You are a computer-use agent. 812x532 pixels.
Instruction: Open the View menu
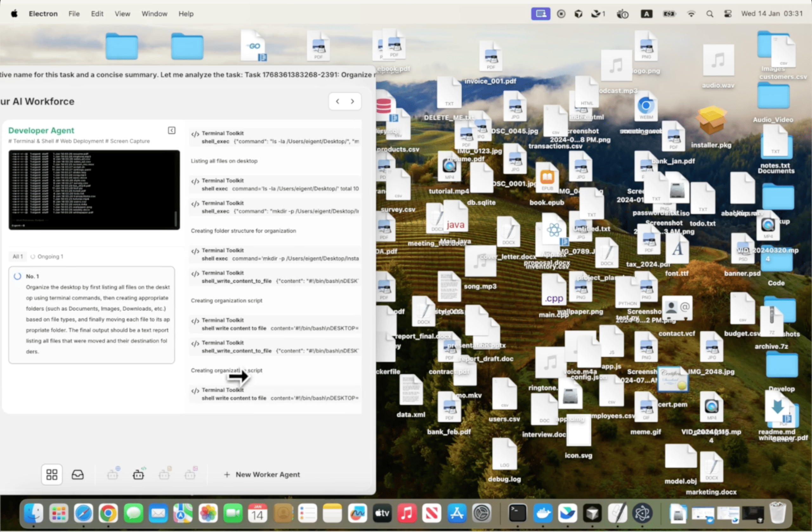tap(122, 14)
